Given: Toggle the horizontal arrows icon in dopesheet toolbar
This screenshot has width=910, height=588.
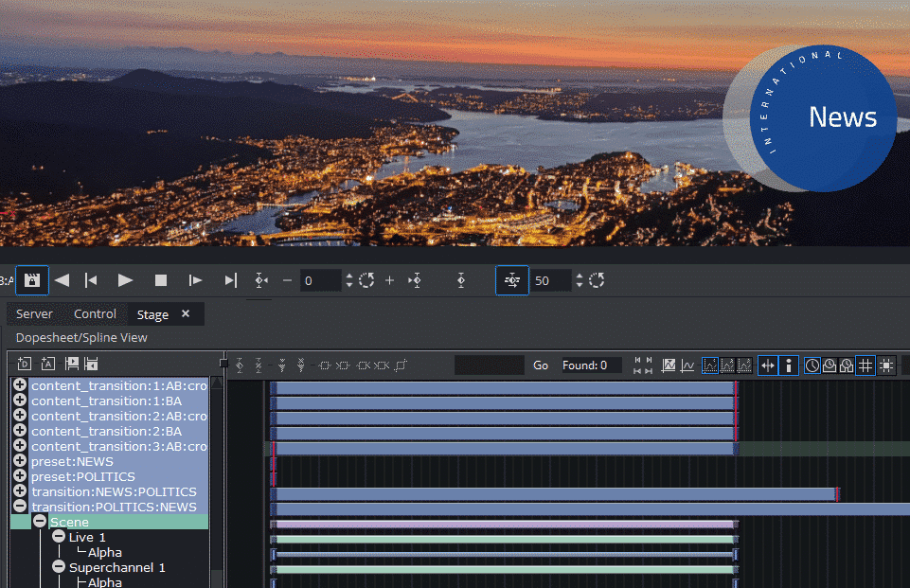Looking at the screenshot, I should tap(767, 365).
